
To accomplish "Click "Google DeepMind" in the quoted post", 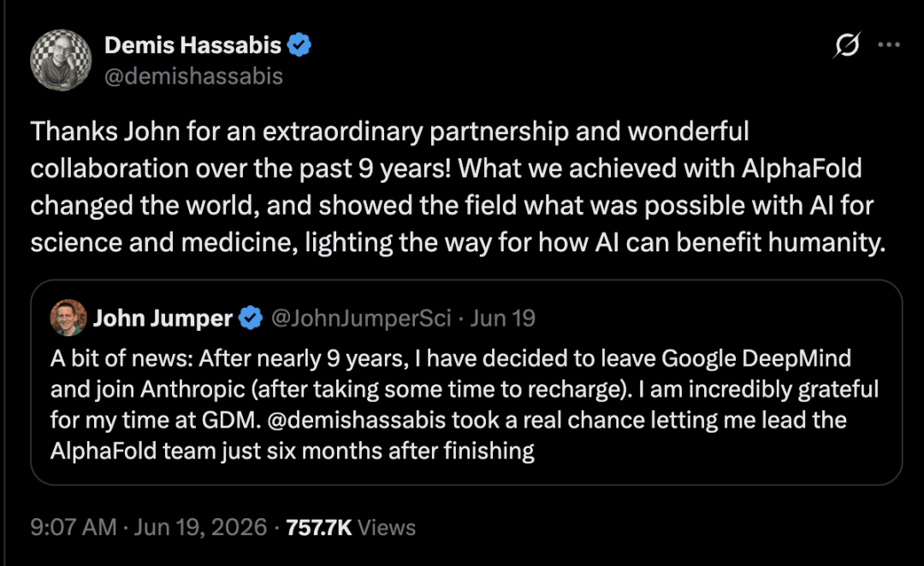I will (x=756, y=358).
